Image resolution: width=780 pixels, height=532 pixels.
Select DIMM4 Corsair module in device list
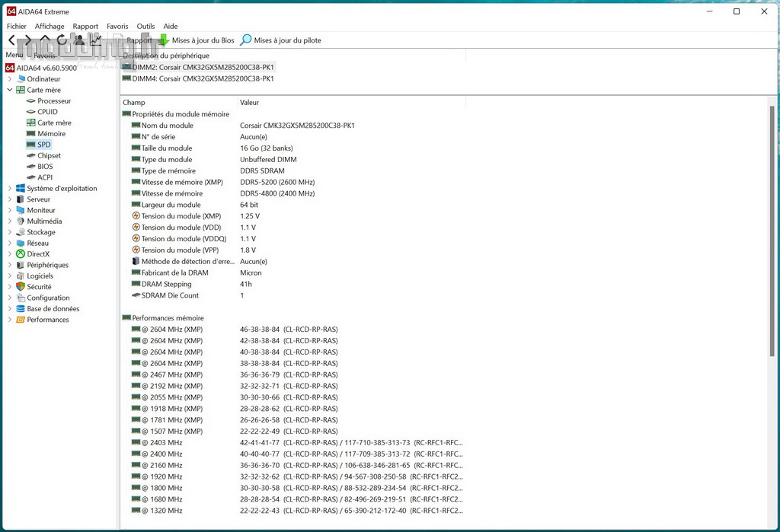[x=198, y=78]
